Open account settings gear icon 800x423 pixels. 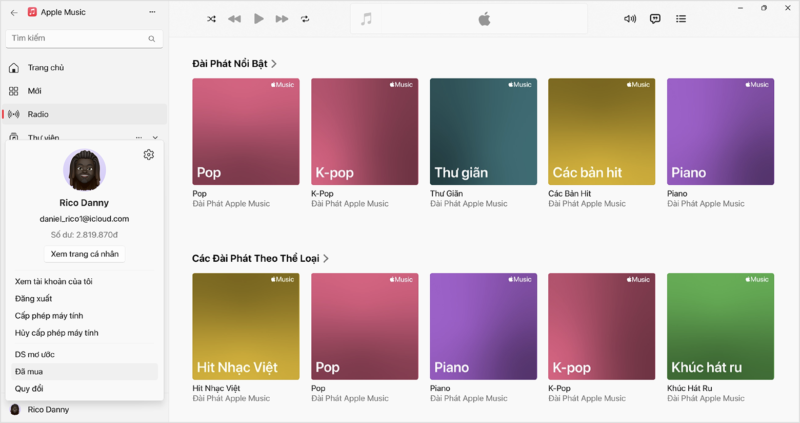(148, 155)
